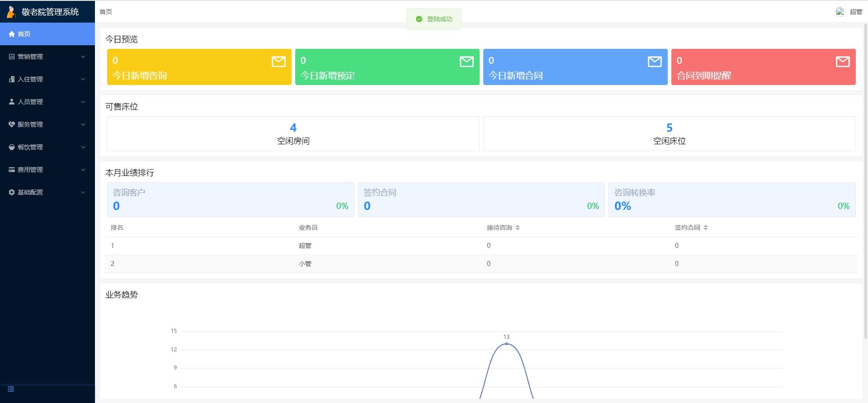Viewport: 868px width, 403px height.
Task: Open the 费用管理 menu
Action: [30, 170]
